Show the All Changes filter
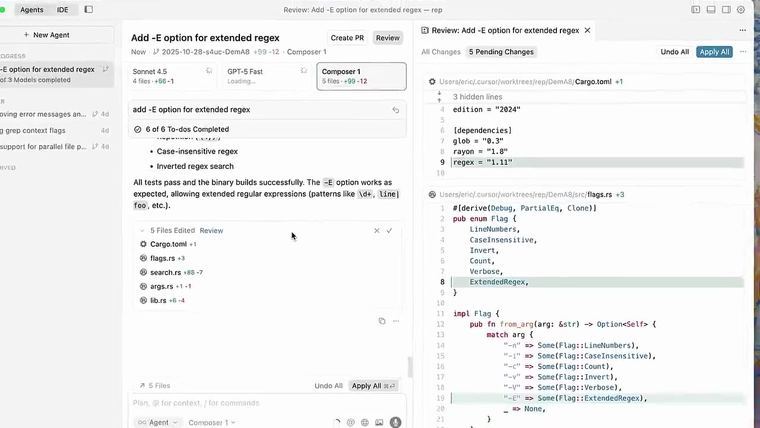760x428 pixels. click(x=441, y=52)
